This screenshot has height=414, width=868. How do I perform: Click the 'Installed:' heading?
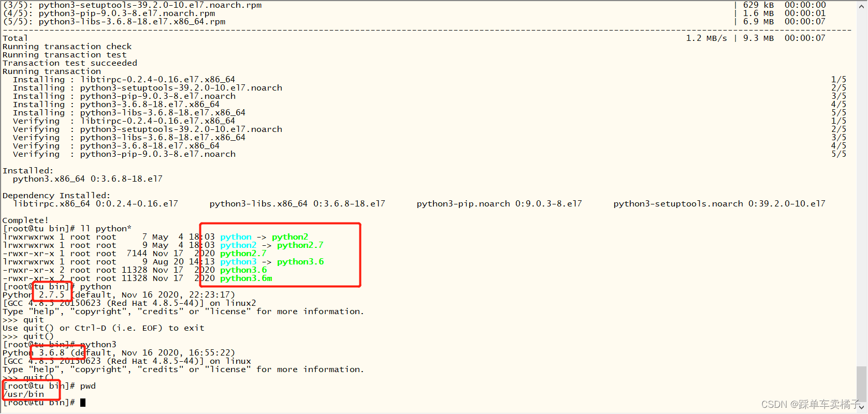pos(28,171)
